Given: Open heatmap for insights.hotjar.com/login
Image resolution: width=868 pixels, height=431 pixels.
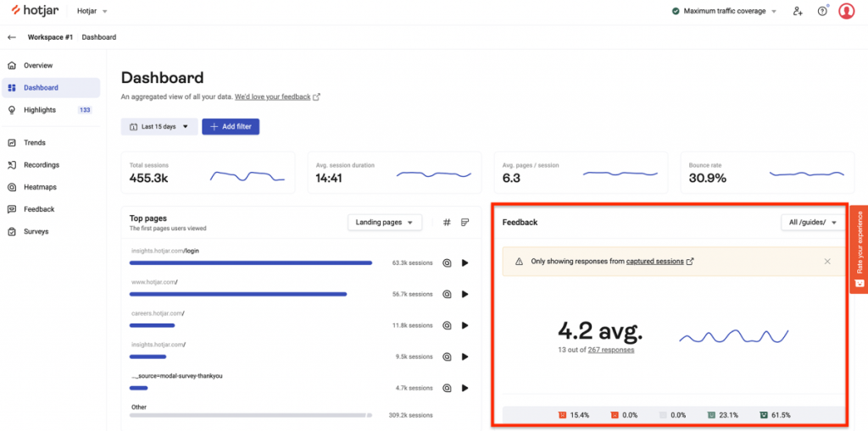Looking at the screenshot, I should (447, 262).
